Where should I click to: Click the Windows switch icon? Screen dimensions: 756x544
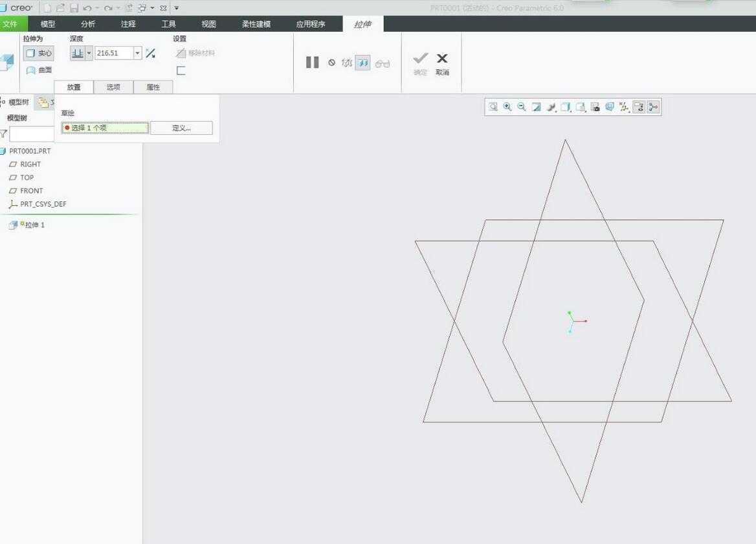[x=142, y=8]
